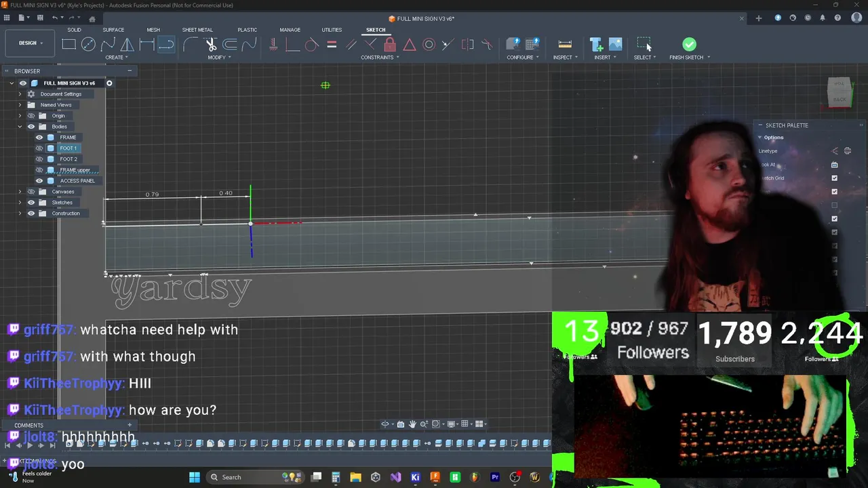Collapse the Bodies folder
Image resolution: width=868 pixels, height=488 pixels.
20,127
